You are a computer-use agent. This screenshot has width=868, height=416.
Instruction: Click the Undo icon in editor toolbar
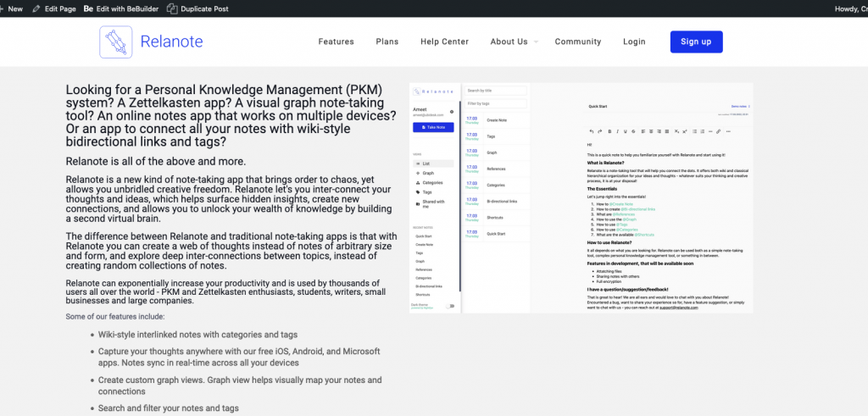pyautogui.click(x=592, y=131)
